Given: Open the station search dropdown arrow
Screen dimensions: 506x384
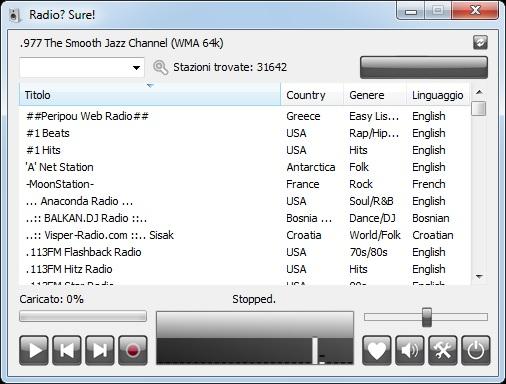Looking at the screenshot, I should click(136, 68).
